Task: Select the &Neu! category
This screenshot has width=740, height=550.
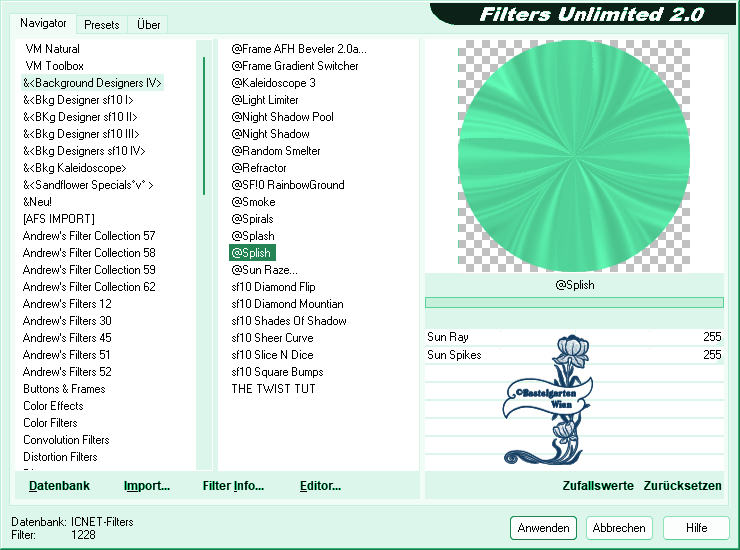Action: pyautogui.click(x=37, y=202)
